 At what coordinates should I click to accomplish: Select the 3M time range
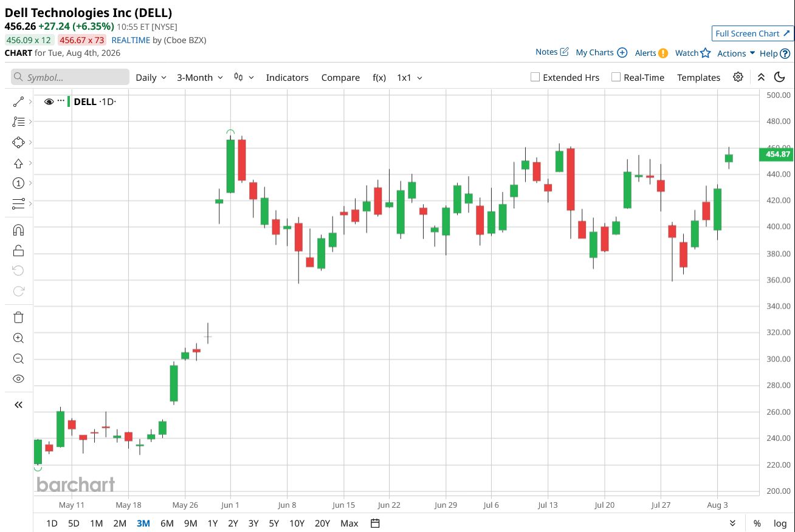[143, 523]
